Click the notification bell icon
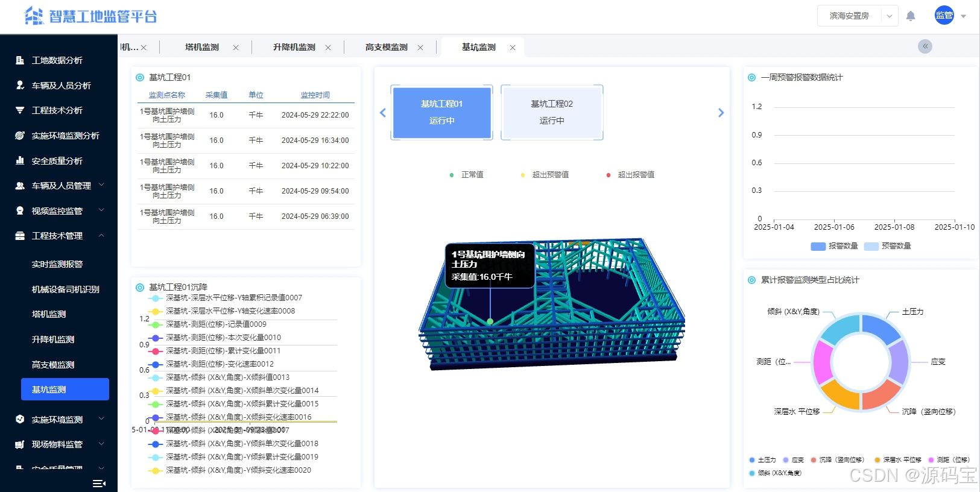This screenshot has height=492, width=980. click(x=911, y=16)
